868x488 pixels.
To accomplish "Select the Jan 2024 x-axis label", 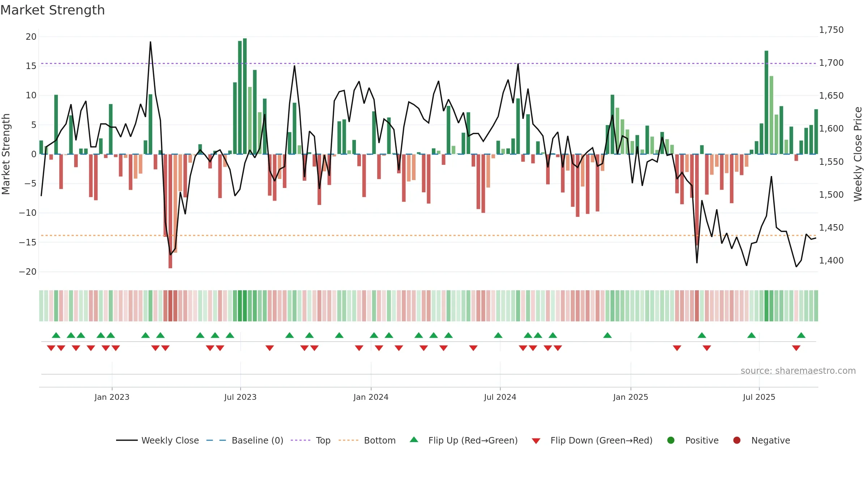I will click(371, 397).
